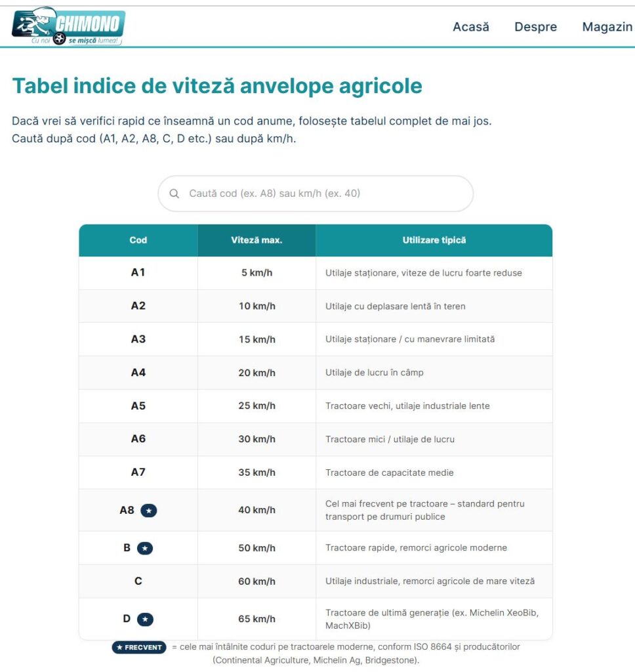Click the star badge next to A8
Image resolution: width=635 pixels, height=672 pixels.
(x=149, y=511)
